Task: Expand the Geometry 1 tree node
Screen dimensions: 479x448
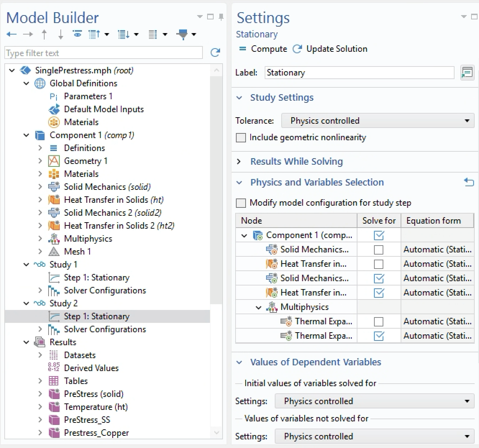Action: 40,161
